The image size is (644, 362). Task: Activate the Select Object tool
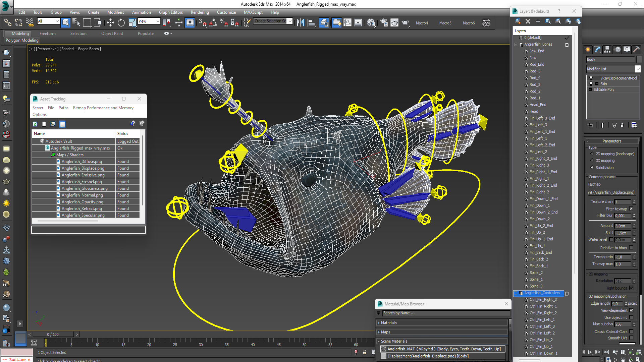[66, 22]
